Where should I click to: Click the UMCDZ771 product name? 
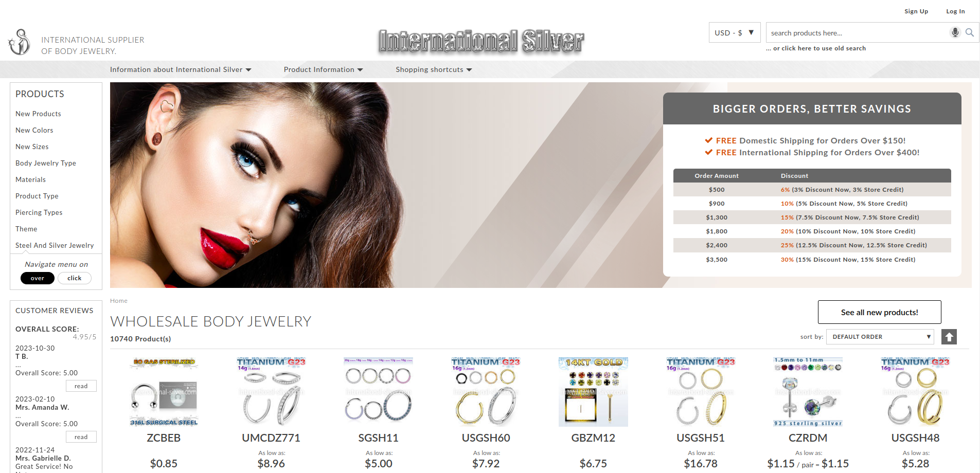tap(271, 438)
